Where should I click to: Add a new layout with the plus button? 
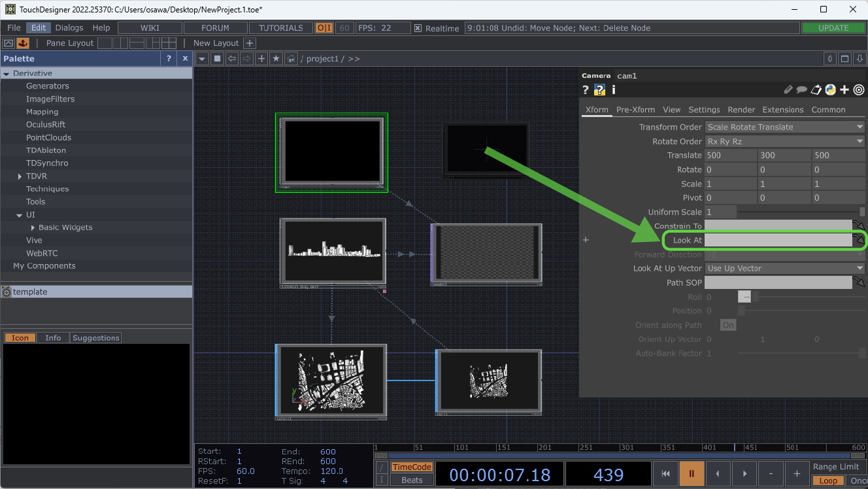pyautogui.click(x=249, y=43)
